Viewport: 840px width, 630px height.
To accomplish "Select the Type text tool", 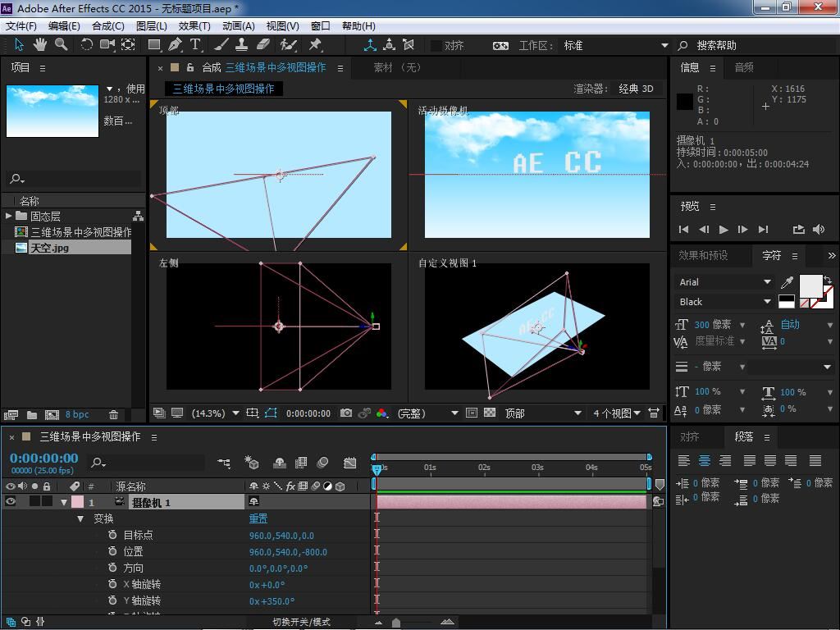I will click(195, 45).
